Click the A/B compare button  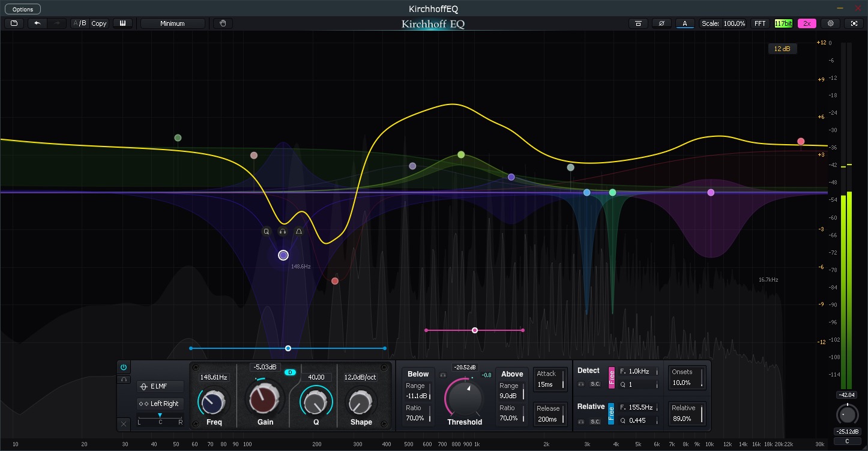click(x=80, y=23)
